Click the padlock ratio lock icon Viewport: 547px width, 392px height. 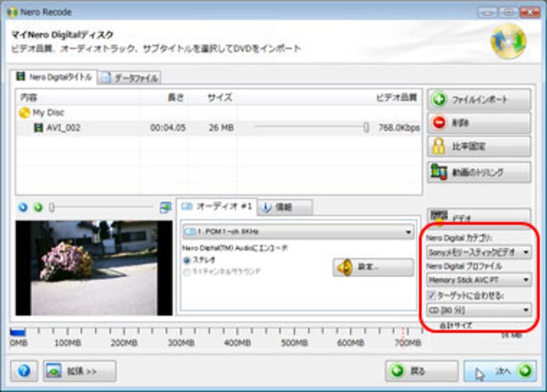coord(440,146)
